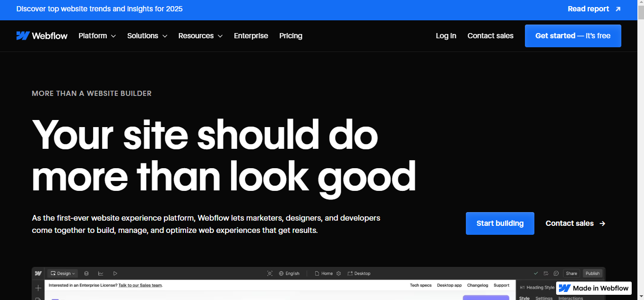Click Support in the preview nav
The width and height of the screenshot is (644, 300).
click(501, 285)
